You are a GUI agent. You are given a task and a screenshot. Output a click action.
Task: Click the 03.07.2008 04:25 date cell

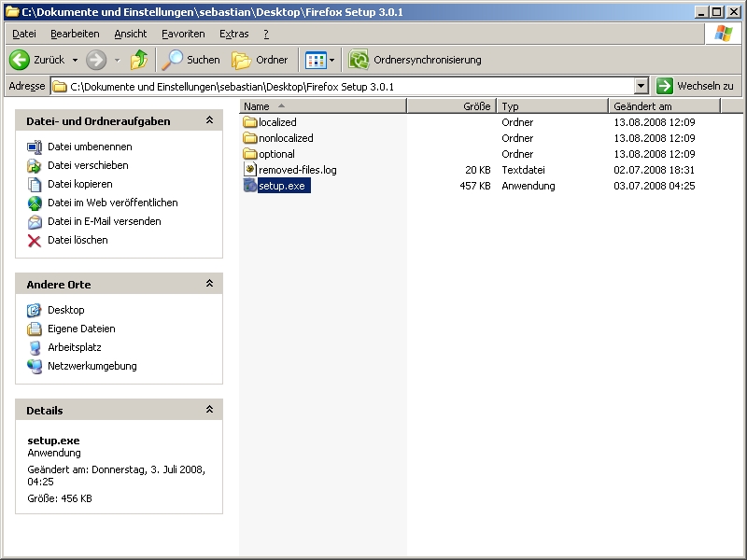tap(655, 186)
